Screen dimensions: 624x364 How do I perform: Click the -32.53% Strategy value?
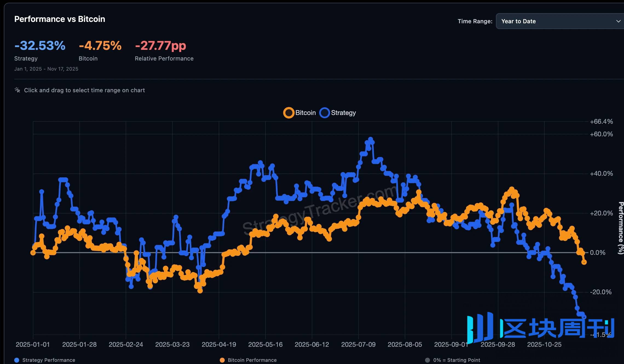[40, 46]
